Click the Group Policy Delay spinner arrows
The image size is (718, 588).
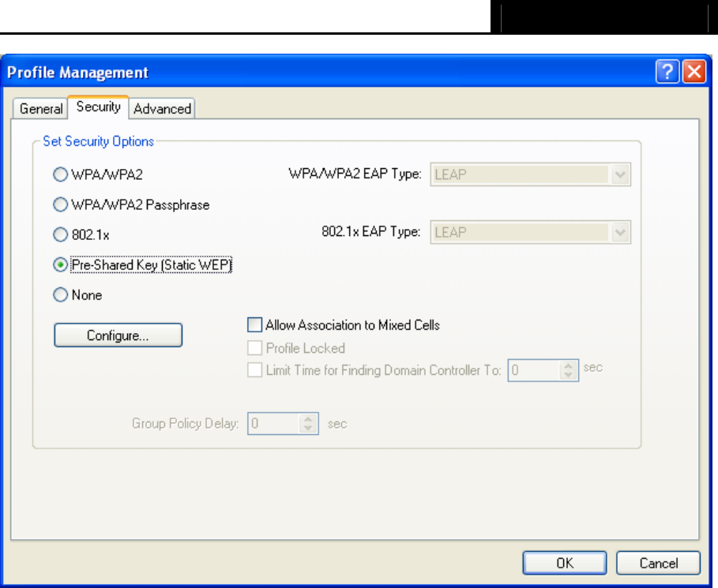pos(309,424)
